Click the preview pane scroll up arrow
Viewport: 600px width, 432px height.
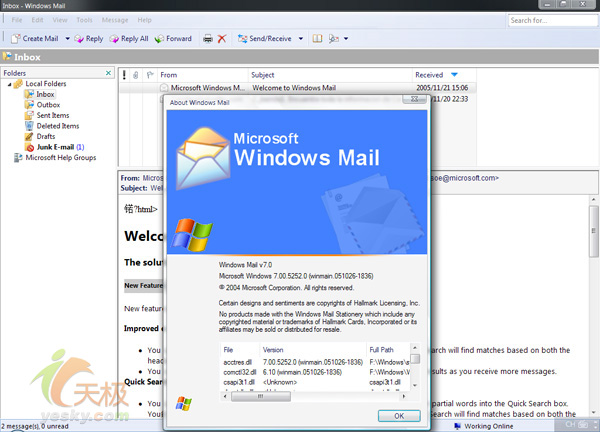tap(594, 200)
